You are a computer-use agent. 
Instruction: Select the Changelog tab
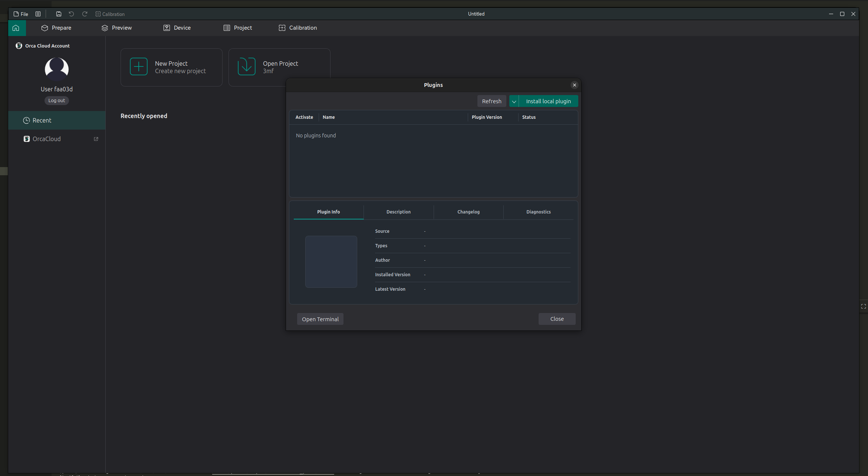pos(468,212)
